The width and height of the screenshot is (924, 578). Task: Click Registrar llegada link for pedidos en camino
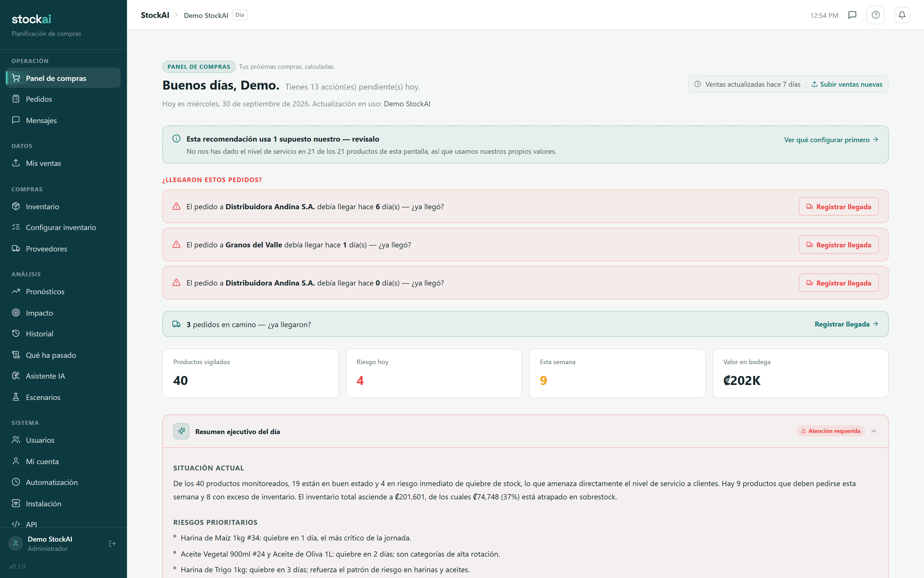pos(846,324)
